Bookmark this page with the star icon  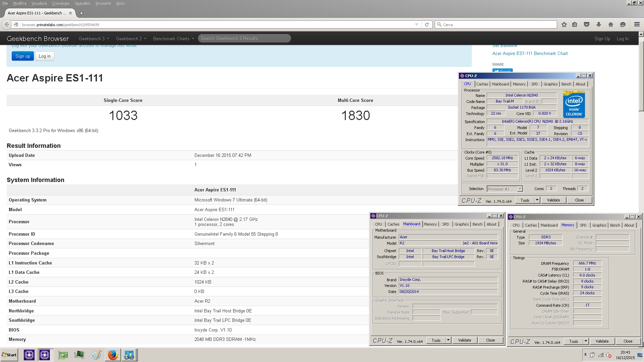(x=564, y=24)
